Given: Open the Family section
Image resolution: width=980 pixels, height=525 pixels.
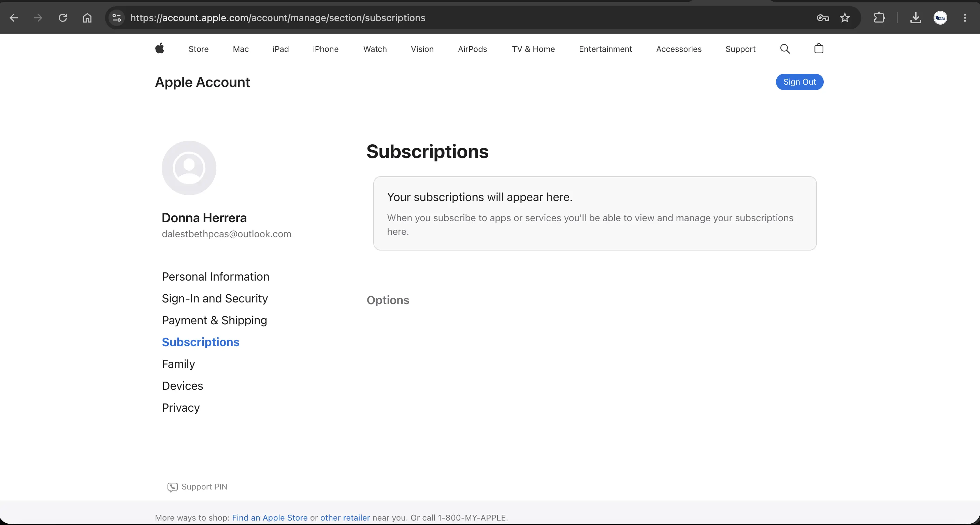Looking at the screenshot, I should (178, 364).
